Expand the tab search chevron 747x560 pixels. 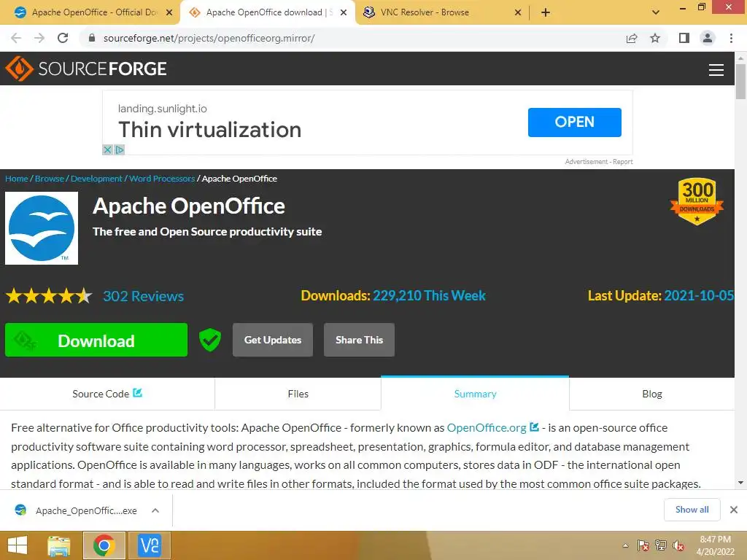(656, 12)
